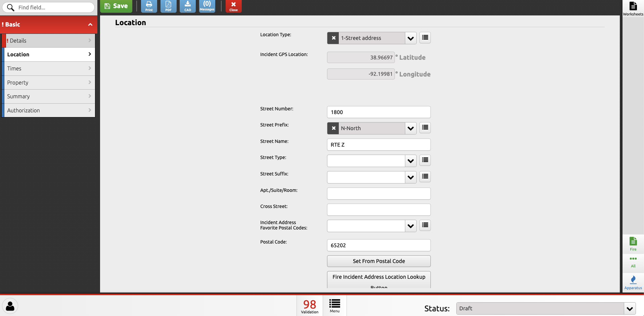Image resolution: width=644 pixels, height=316 pixels.
Task: Expand the Street Suffix dropdown
Action: point(410,177)
